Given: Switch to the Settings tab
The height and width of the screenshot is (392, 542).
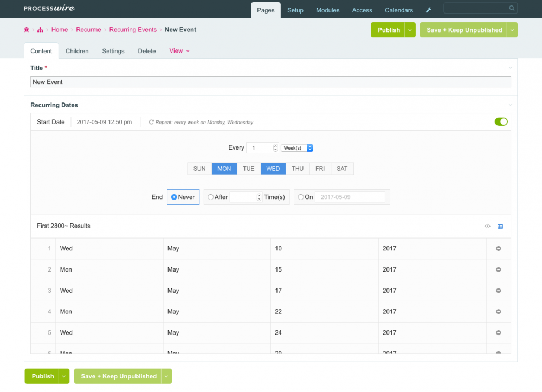Looking at the screenshot, I should (x=113, y=51).
